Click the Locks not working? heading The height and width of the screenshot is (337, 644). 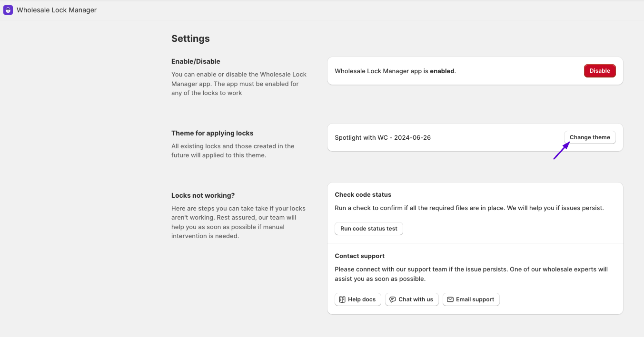[203, 195]
